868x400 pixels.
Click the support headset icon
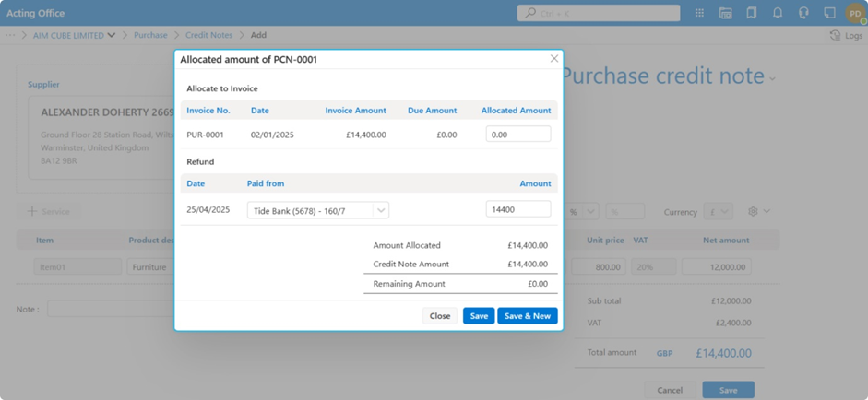tap(803, 13)
